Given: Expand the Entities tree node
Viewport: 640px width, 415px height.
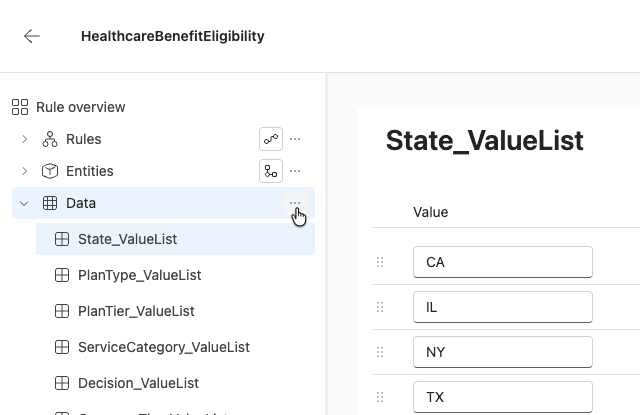Looking at the screenshot, I should tap(24, 171).
